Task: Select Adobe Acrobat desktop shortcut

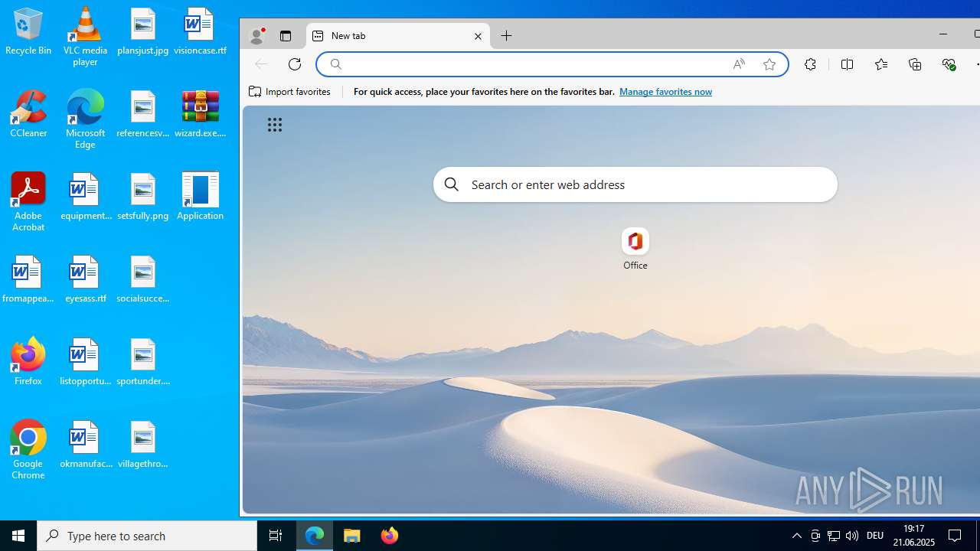Action: pyautogui.click(x=28, y=201)
